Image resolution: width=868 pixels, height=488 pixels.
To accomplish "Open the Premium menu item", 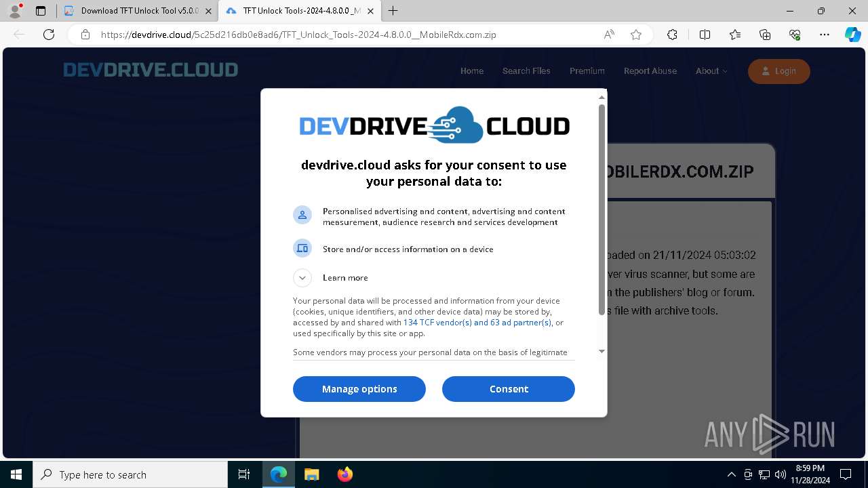I will (x=587, y=70).
